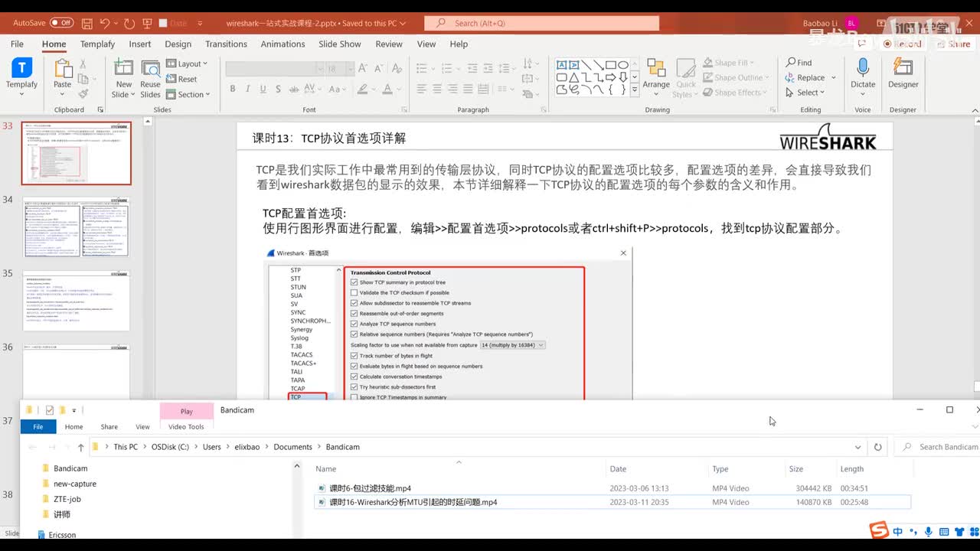The width and height of the screenshot is (980, 551).
Task: Refresh the Bandicam folder view
Action: [x=877, y=447]
